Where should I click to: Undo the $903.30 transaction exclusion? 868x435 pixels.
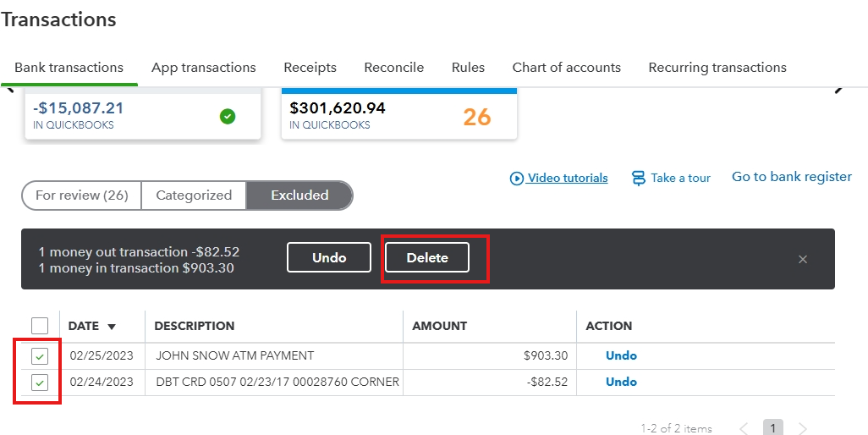click(x=621, y=356)
